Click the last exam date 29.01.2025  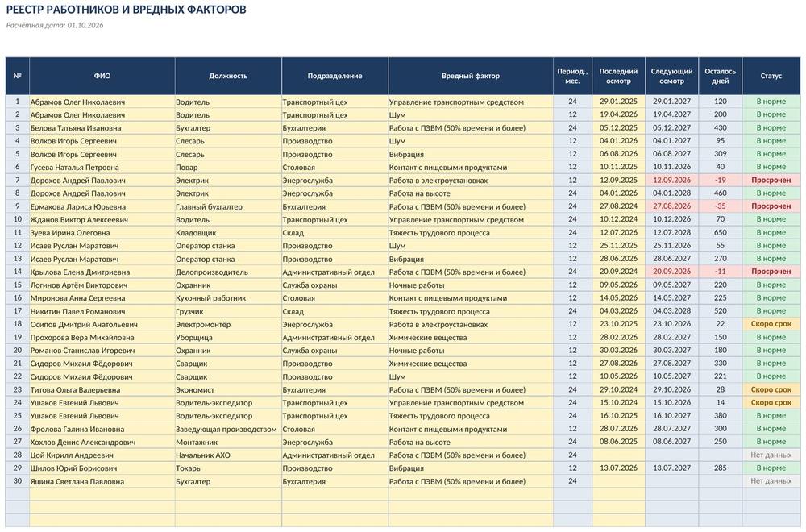point(618,102)
